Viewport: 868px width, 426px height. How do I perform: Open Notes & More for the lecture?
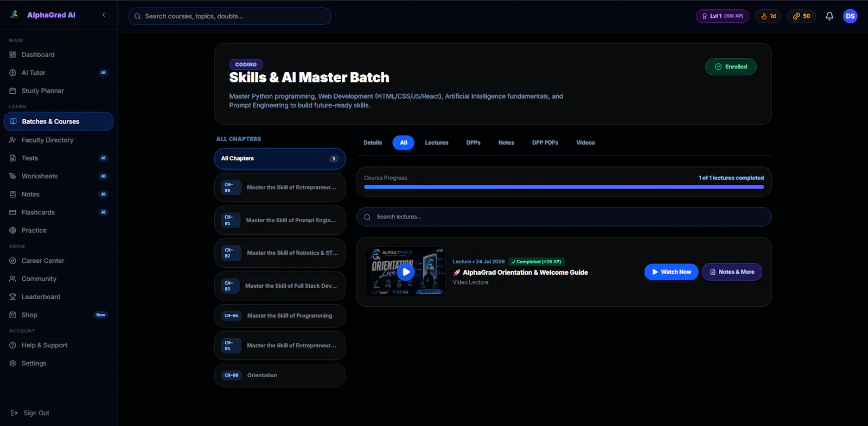coord(732,272)
